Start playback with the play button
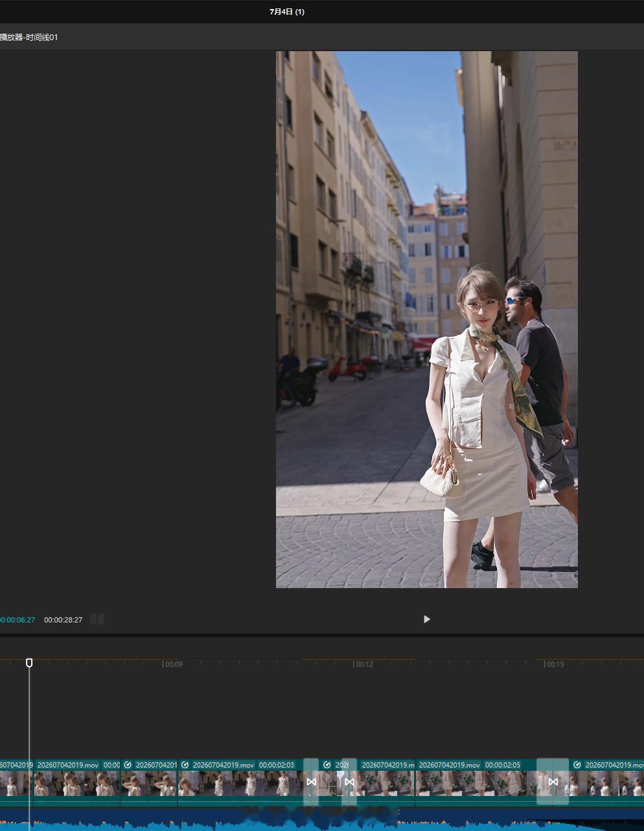The image size is (644, 831). 426,619
